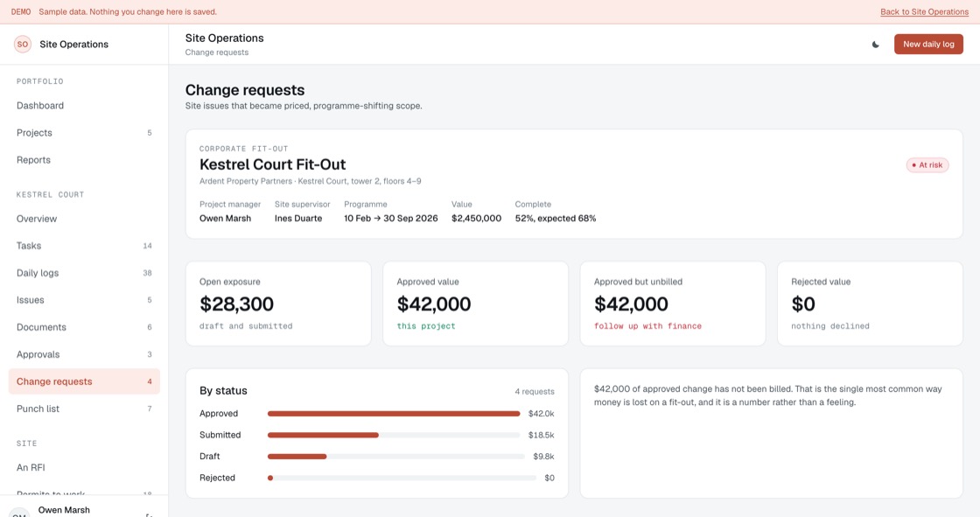The height and width of the screenshot is (517, 980).
Task: Click the Change requests breadcrumb under header title
Action: (x=217, y=52)
